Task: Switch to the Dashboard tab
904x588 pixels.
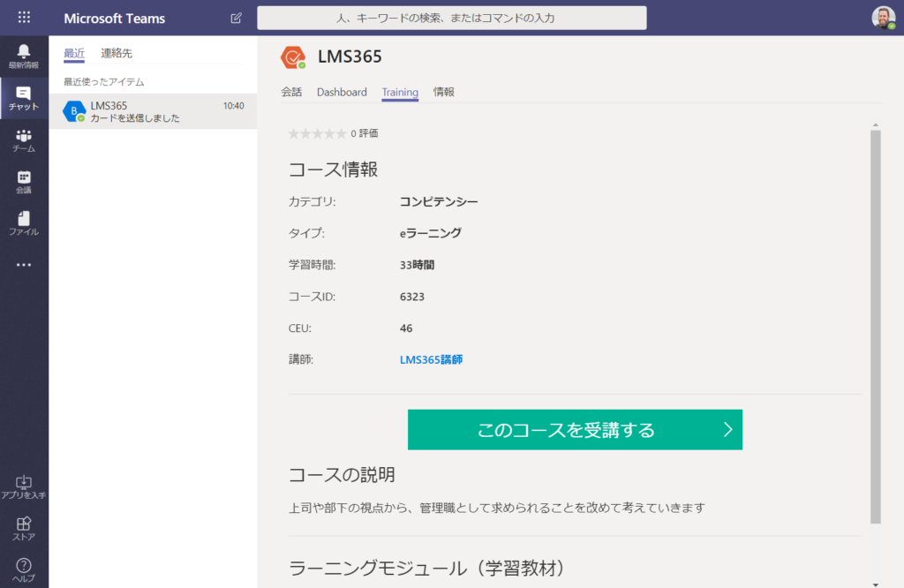Action: click(342, 92)
